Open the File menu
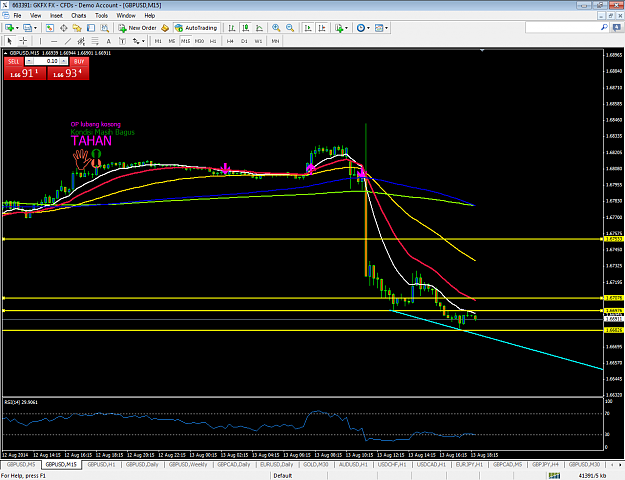Image resolution: width=625 pixels, height=480 pixels. pyautogui.click(x=18, y=16)
